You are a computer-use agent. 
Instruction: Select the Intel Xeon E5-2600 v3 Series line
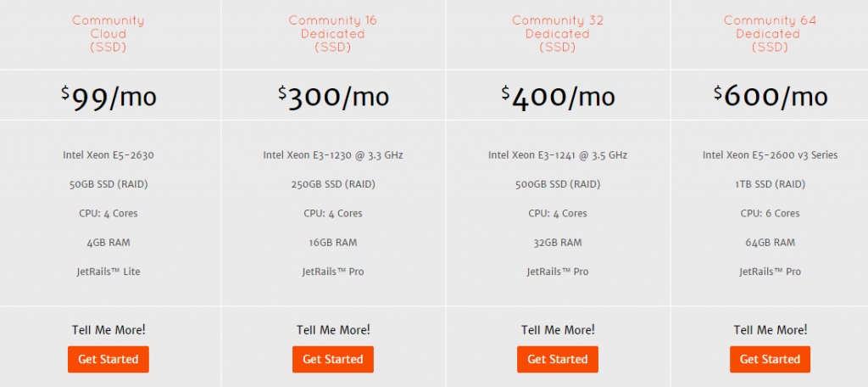770,155
